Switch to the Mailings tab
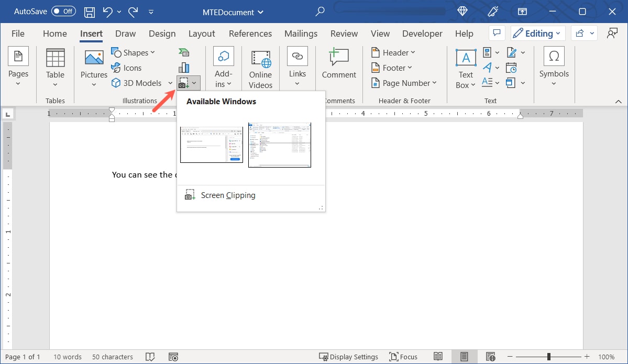The image size is (628, 364). click(x=301, y=33)
